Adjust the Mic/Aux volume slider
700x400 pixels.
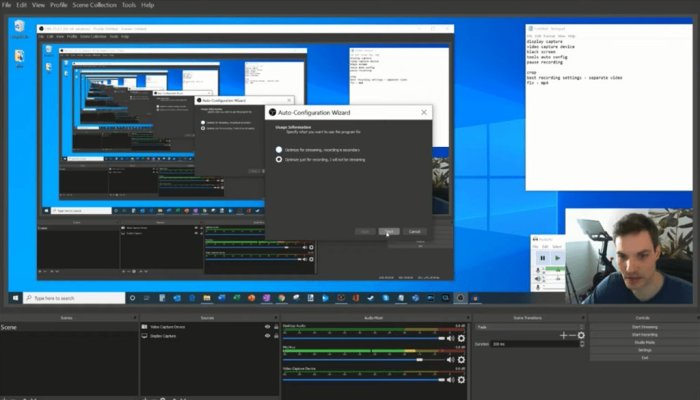pos(364,359)
